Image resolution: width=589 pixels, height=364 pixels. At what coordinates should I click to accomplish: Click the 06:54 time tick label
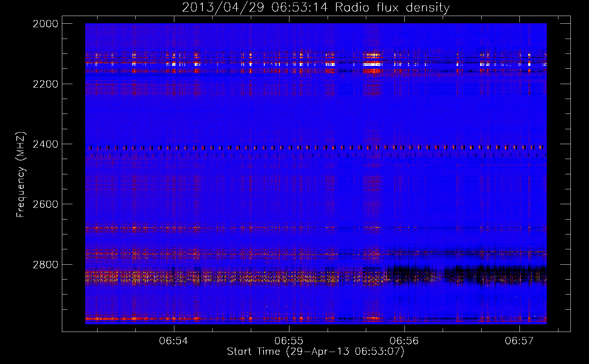click(174, 341)
